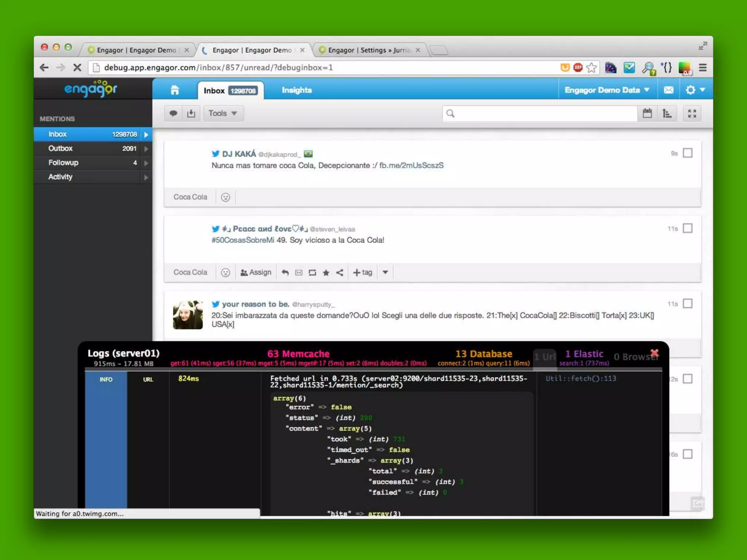
Task: Open messages via the envelope icon in the header
Action: tap(668, 90)
